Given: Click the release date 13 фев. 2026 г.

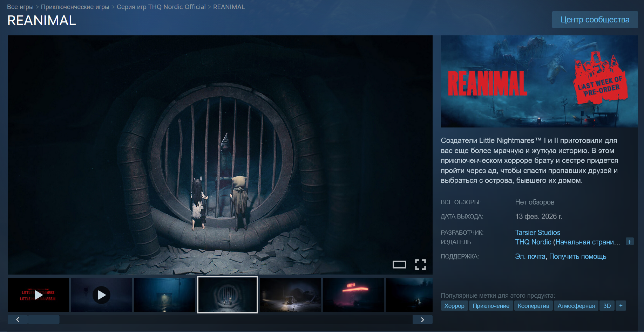Looking at the screenshot, I should (x=538, y=216).
